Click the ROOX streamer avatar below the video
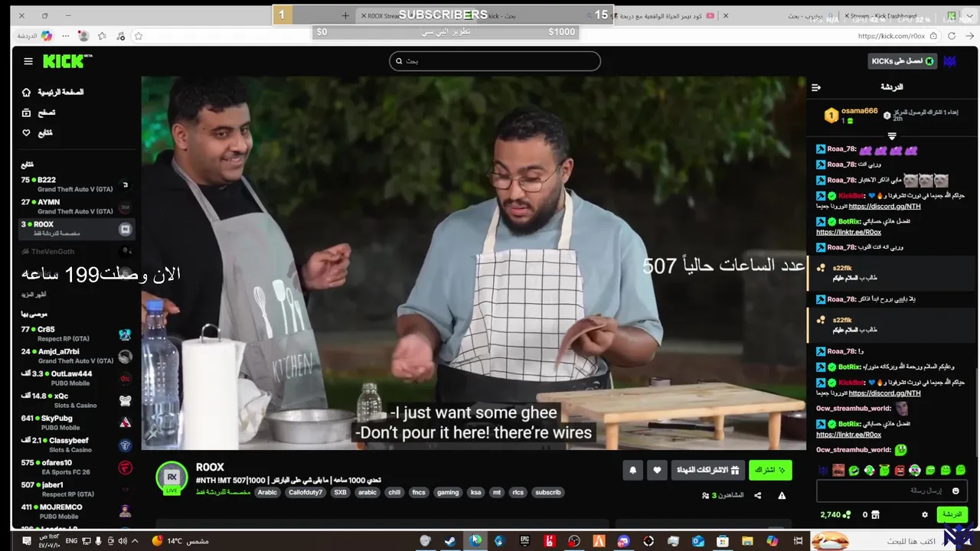980x551 pixels. [x=171, y=478]
